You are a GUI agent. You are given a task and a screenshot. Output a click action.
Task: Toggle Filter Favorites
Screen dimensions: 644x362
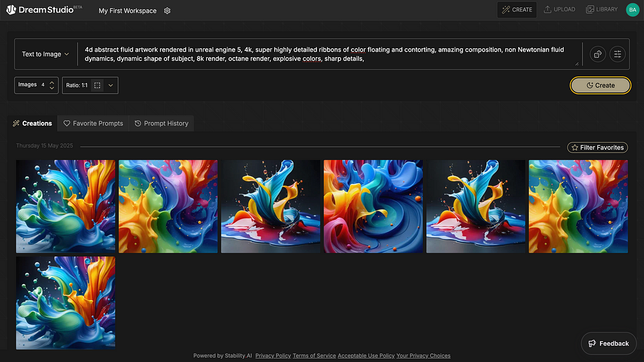pyautogui.click(x=597, y=147)
